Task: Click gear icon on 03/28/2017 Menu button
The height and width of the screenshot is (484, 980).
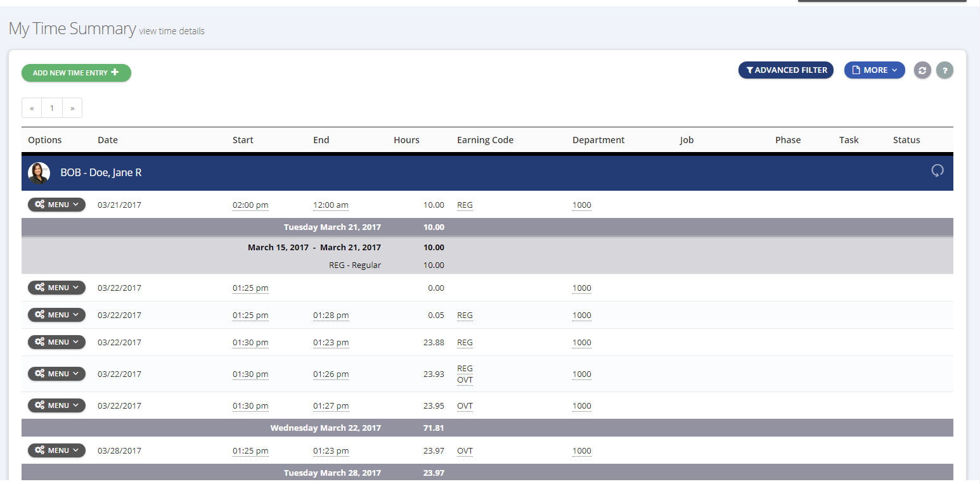Action: click(39, 450)
